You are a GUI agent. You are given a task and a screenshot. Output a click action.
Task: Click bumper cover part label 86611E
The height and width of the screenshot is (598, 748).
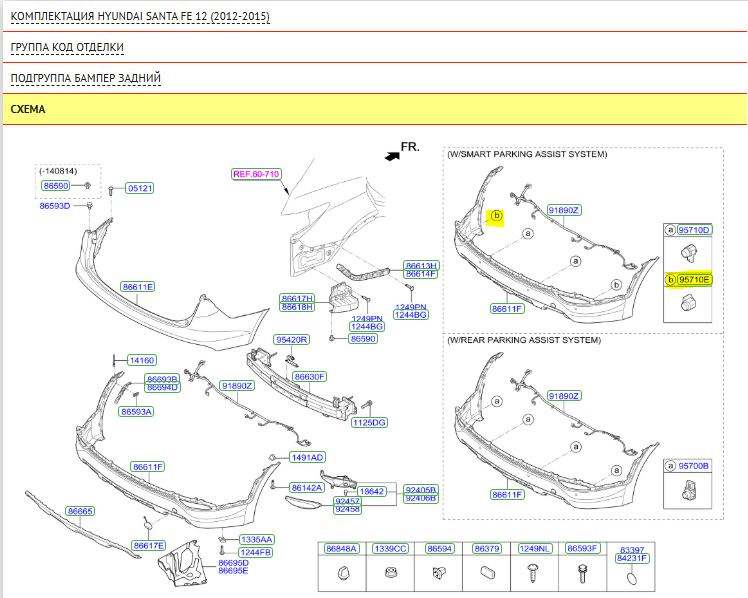point(137,287)
